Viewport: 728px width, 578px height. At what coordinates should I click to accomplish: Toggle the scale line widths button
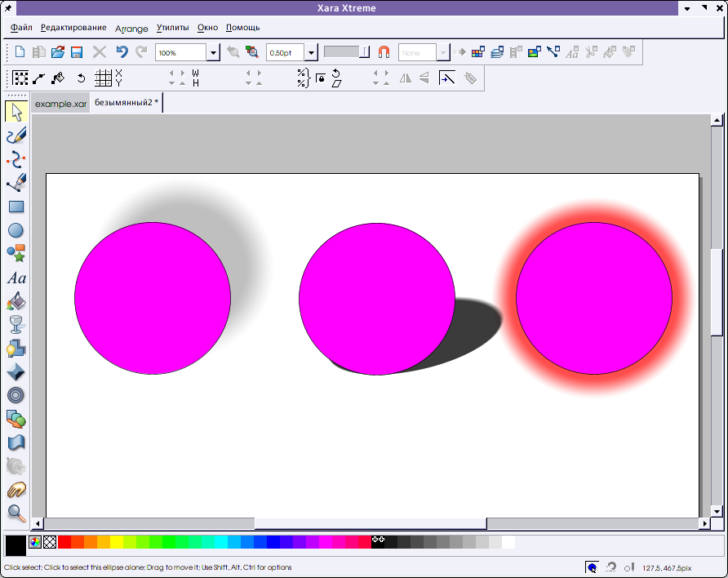coord(446,78)
